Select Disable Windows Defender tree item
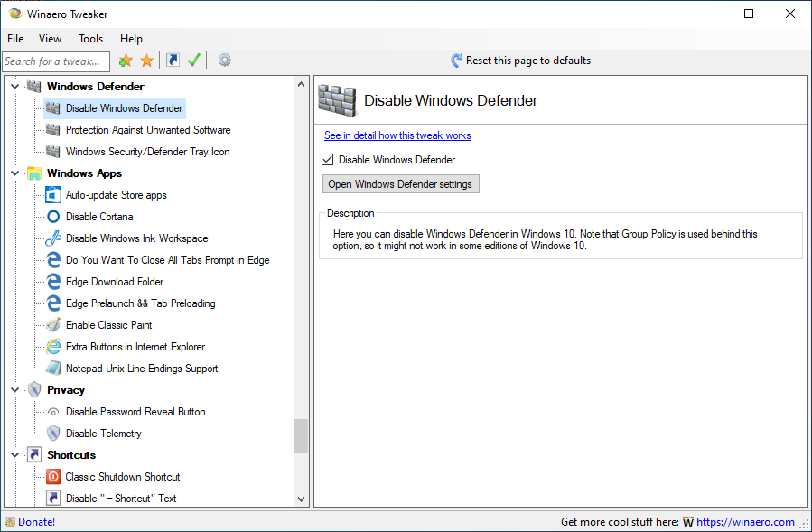Image resolution: width=812 pixels, height=532 pixels. pos(125,108)
